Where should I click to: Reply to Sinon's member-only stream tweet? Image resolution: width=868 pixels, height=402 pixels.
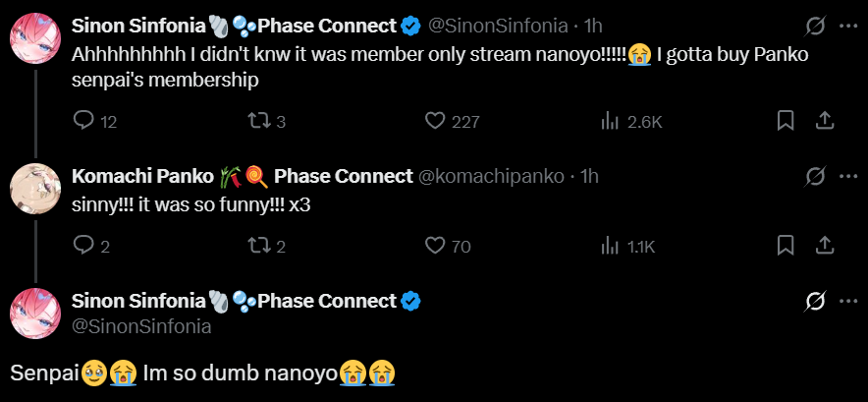tap(84, 121)
